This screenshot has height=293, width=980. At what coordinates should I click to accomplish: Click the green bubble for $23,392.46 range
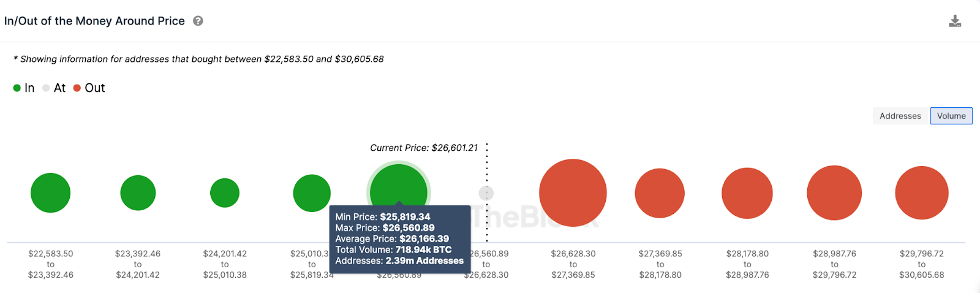[x=138, y=193]
